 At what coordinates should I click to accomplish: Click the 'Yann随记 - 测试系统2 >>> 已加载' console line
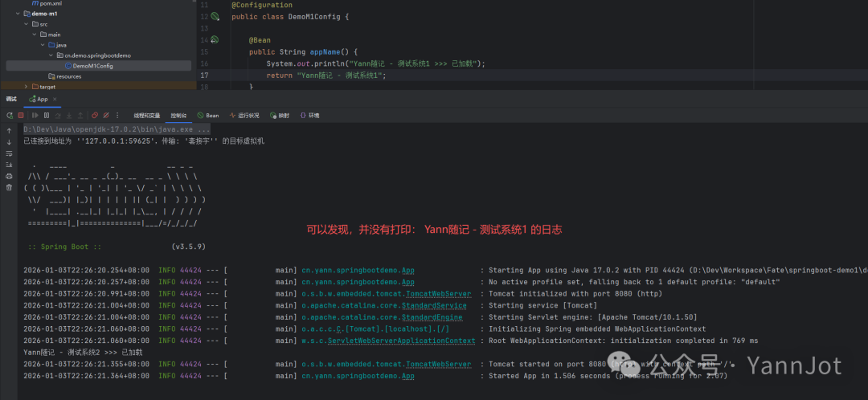click(x=83, y=353)
